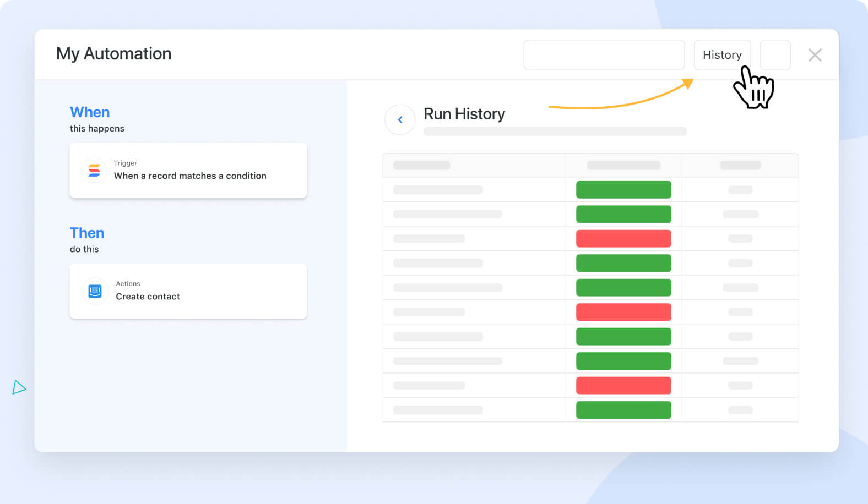Click the 'Then' heading
This screenshot has height=504, width=868.
(x=87, y=233)
